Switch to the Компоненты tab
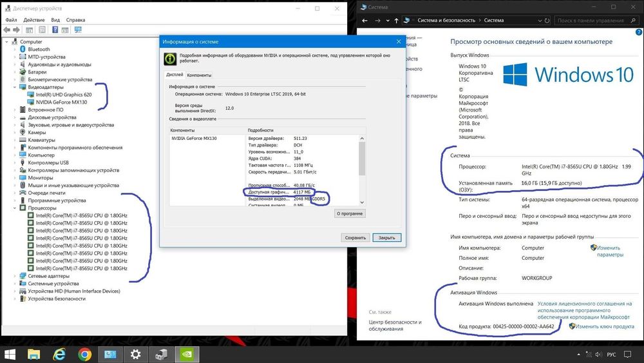Image resolution: width=644 pixels, height=363 pixels. coord(199,75)
